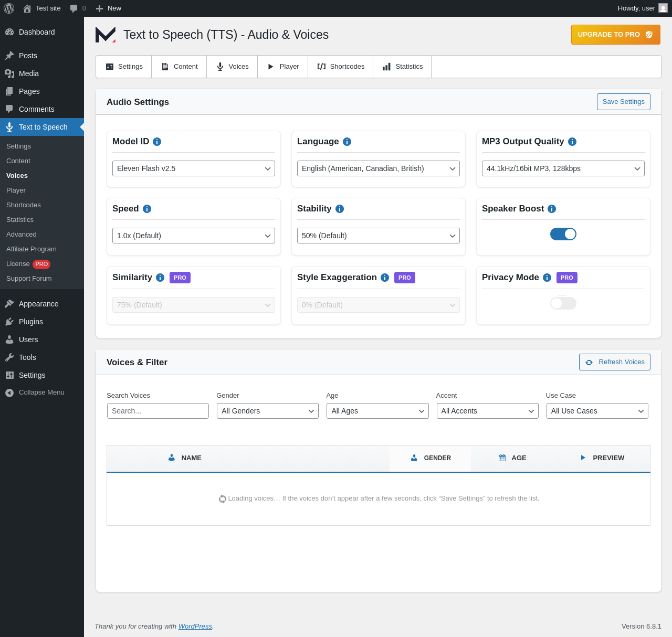The height and width of the screenshot is (637, 672).
Task: Click the Speaker Boost info icon
Action: 552,209
